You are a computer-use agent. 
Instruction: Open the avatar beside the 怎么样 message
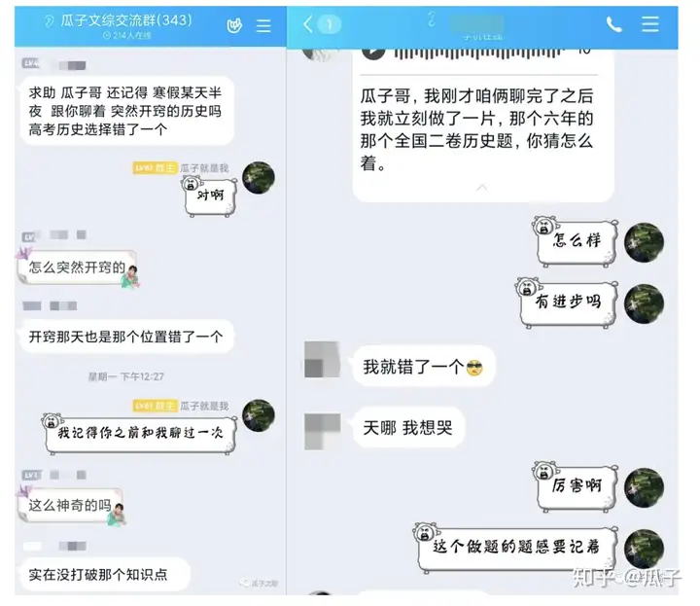(644, 242)
